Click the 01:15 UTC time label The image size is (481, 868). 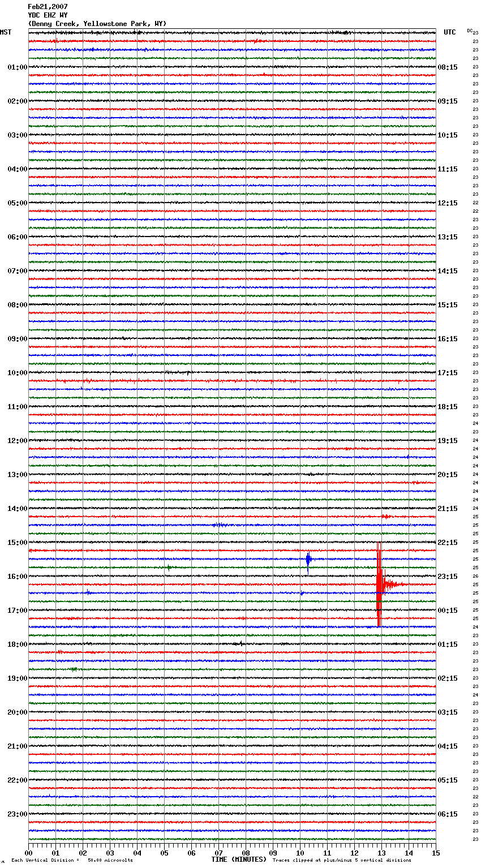click(x=448, y=644)
